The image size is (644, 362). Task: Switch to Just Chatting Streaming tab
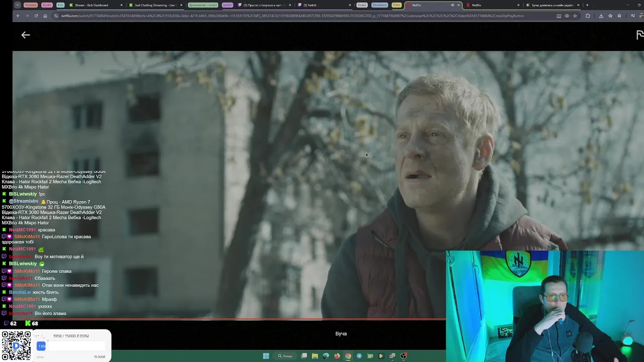(x=156, y=5)
